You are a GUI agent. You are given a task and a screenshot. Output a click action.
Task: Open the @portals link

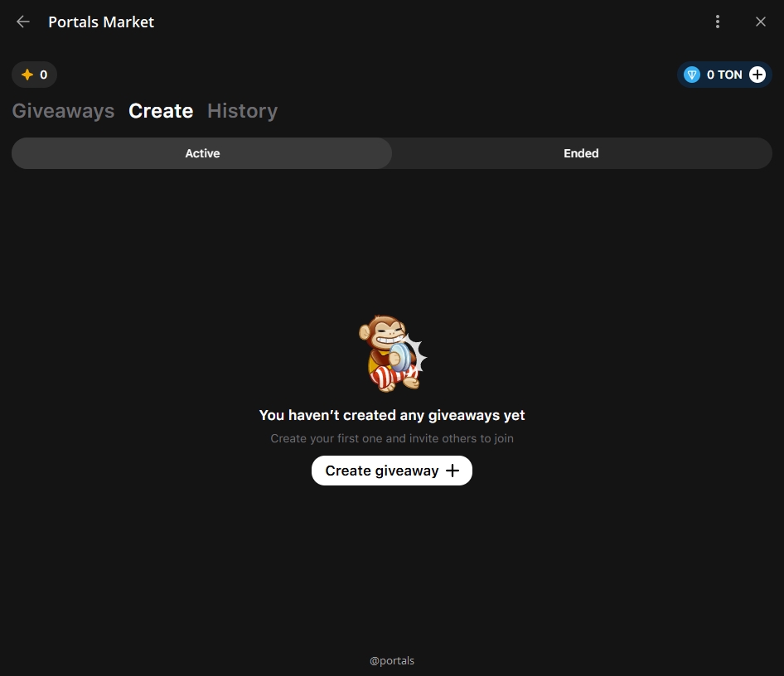tap(392, 661)
